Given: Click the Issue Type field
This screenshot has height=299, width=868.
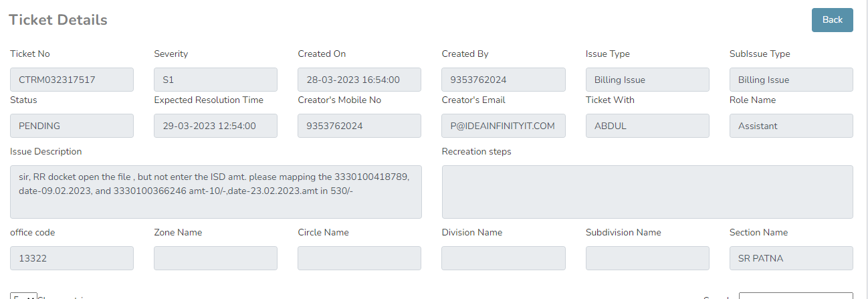Looking at the screenshot, I should pyautogui.click(x=647, y=80).
